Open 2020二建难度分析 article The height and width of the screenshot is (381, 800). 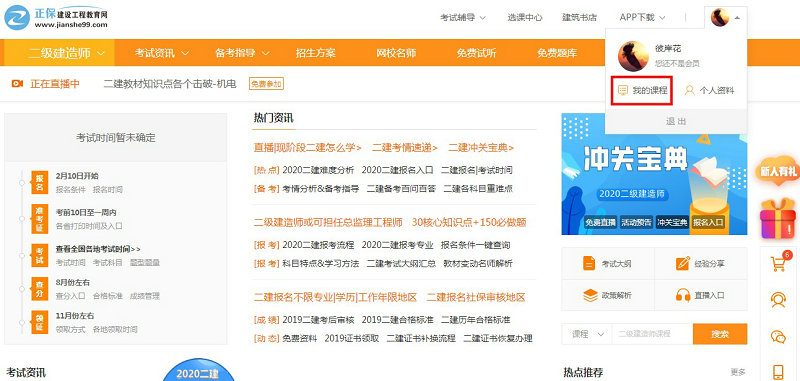pos(318,170)
